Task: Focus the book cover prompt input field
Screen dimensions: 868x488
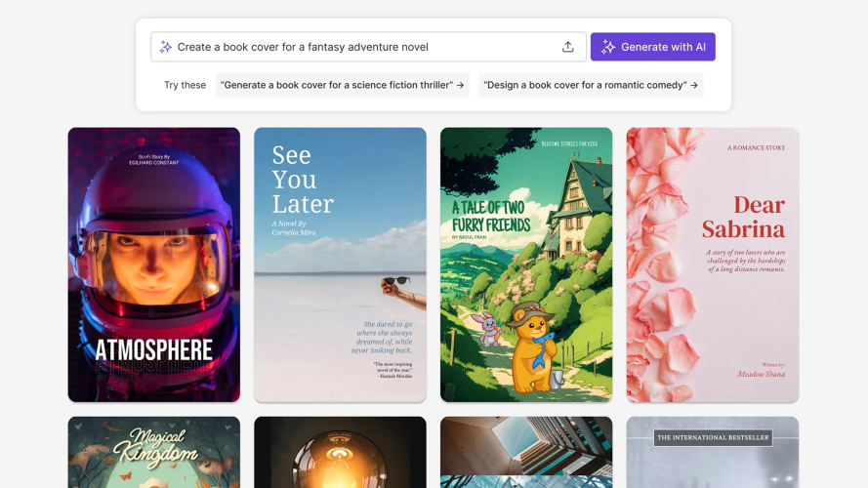Action: (368, 47)
